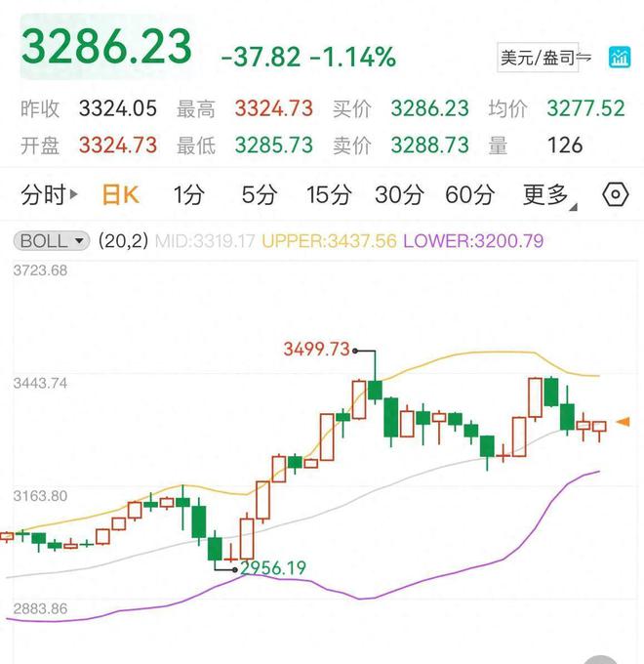This screenshot has height=664, width=644.
Task: Select the 60分 timeframe tab
Action: tap(469, 195)
